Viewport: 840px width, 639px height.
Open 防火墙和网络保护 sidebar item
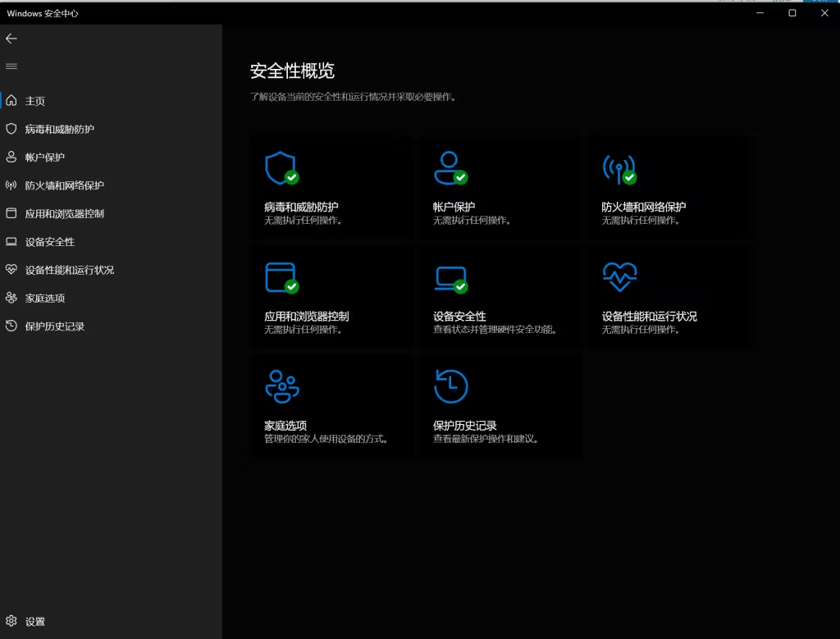(64, 185)
